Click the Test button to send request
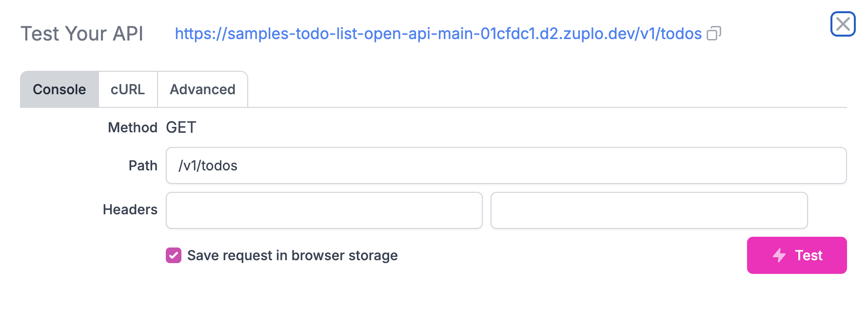The height and width of the screenshot is (309, 868). [x=797, y=255]
